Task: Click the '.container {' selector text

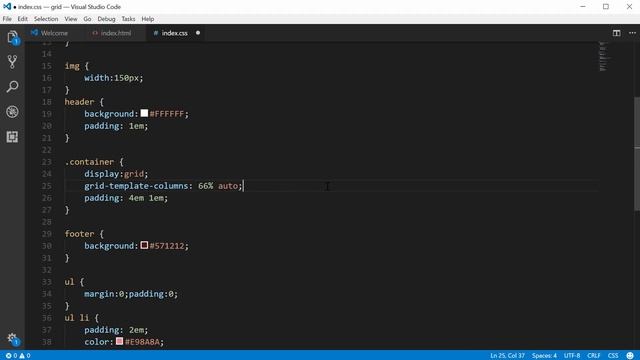Action: point(94,162)
